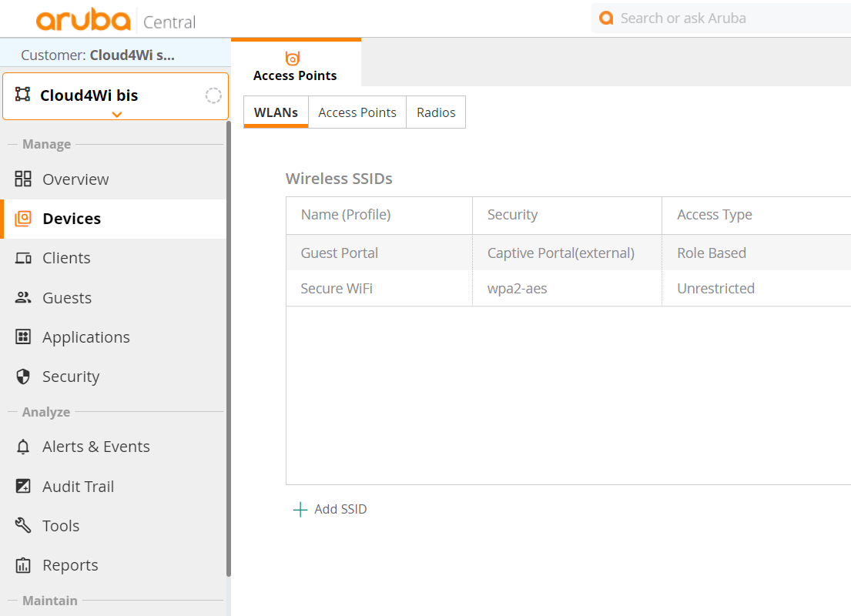Click the Applications icon in sidebar

23,337
